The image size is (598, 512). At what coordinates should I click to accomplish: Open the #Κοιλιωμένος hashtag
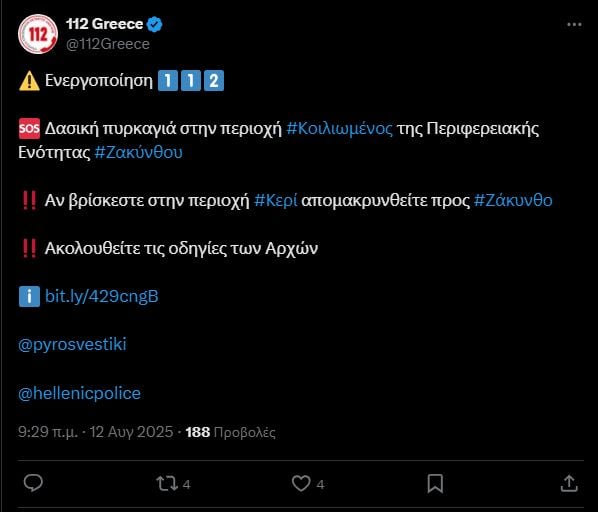pyautogui.click(x=339, y=128)
